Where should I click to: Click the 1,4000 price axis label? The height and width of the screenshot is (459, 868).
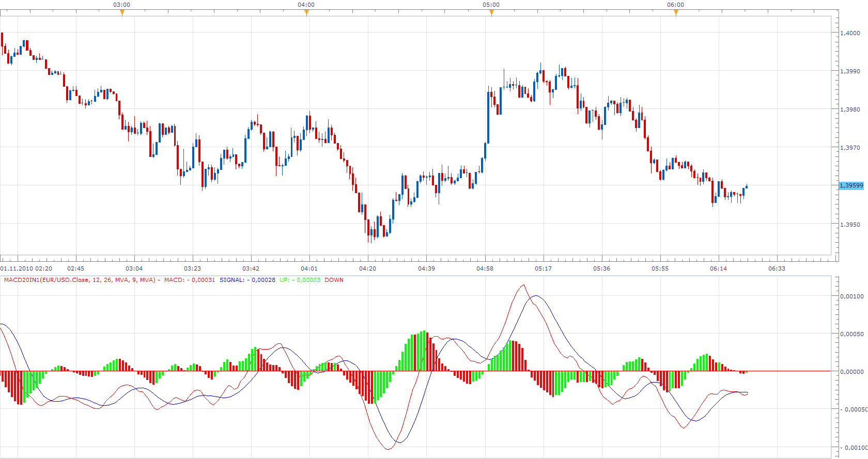(850, 33)
